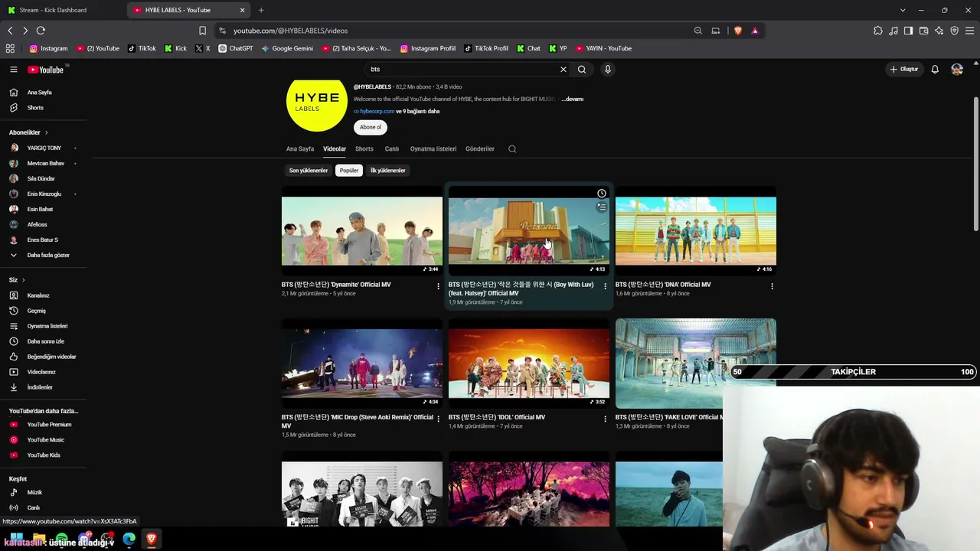Run search with the magnifier button
980x551 pixels.
coord(582,70)
